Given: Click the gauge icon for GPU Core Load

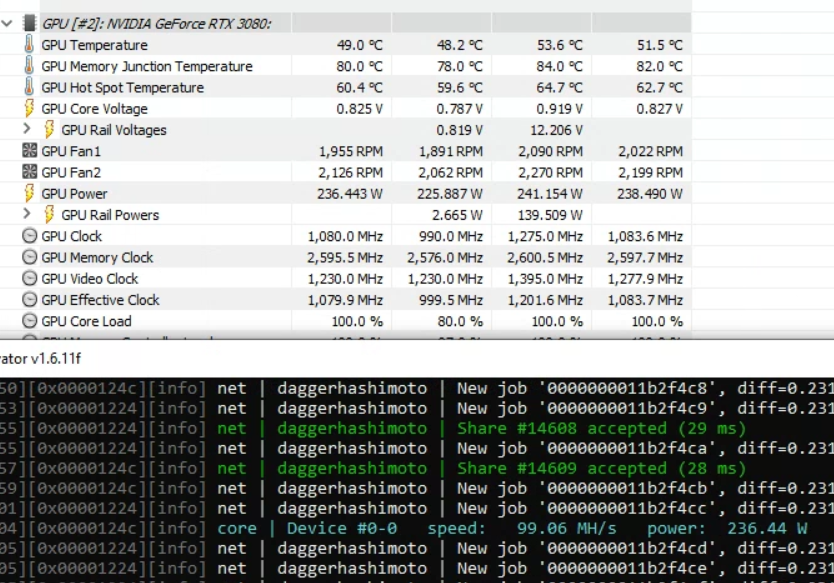Looking at the screenshot, I should click(30, 321).
